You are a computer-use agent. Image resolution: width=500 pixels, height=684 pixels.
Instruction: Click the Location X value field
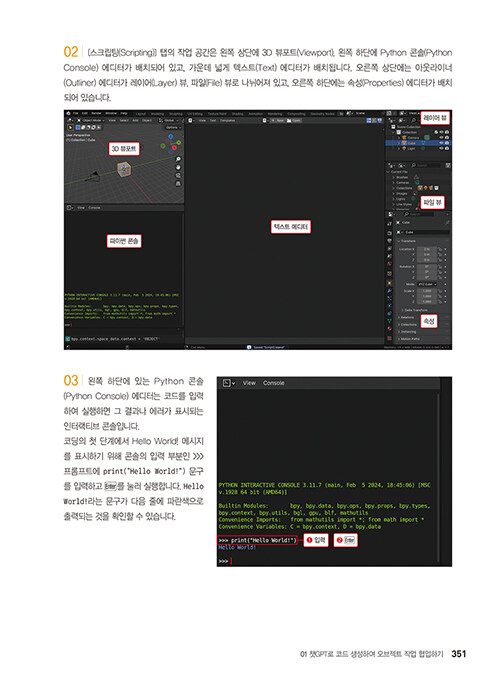[427, 249]
